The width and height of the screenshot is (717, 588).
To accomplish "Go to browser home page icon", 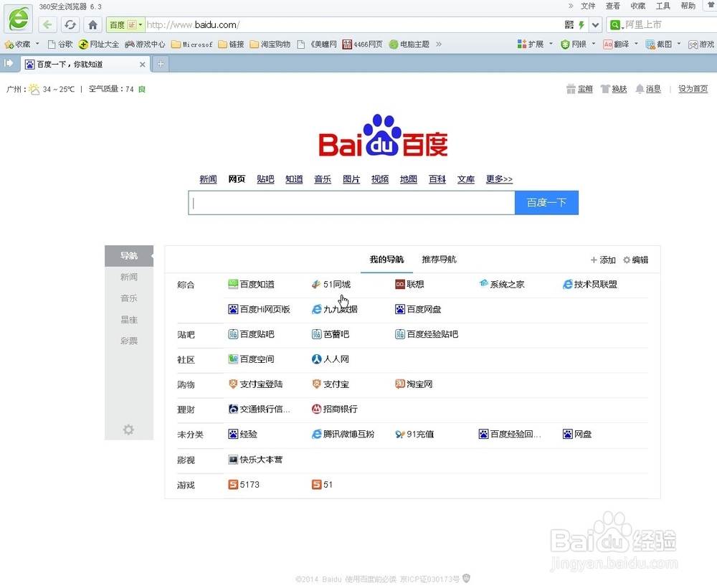I will pos(92,24).
